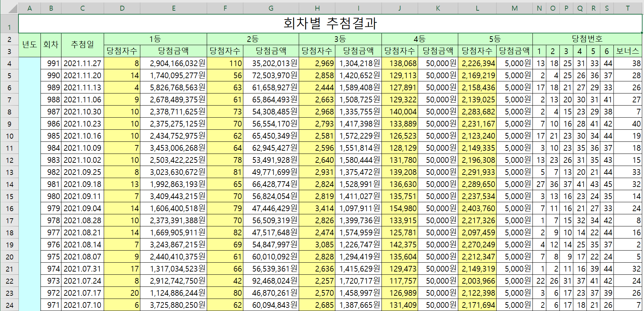The width and height of the screenshot is (644, 311).
Task: Click the 당첨번호 merged header cell
Action: pyautogui.click(x=587, y=39)
